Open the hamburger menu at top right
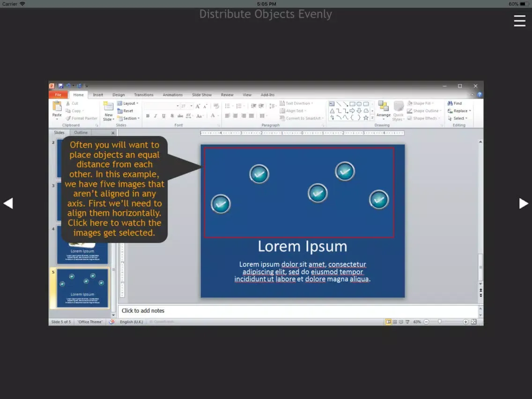This screenshot has width=532, height=399. click(519, 21)
